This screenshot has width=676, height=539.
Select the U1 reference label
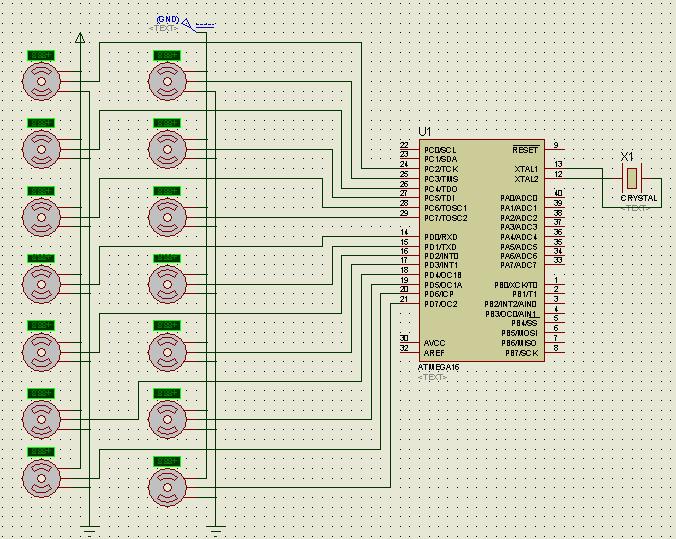(x=425, y=131)
